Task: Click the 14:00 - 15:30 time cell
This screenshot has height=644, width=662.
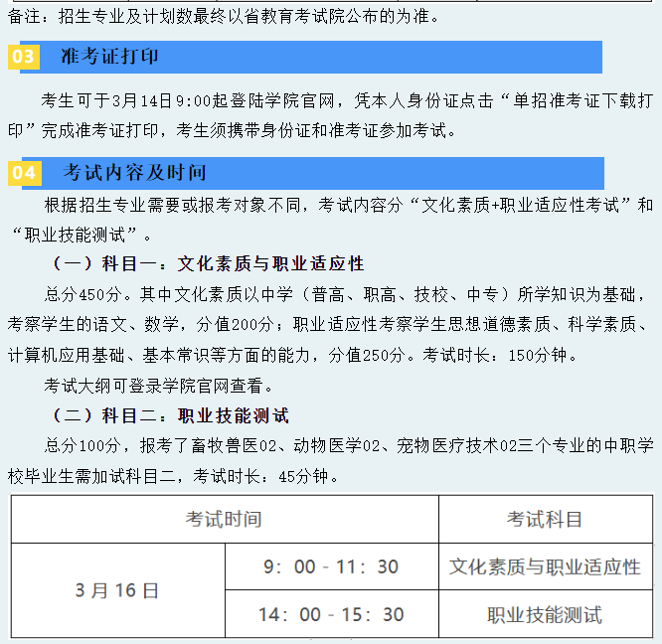Action: tap(332, 614)
